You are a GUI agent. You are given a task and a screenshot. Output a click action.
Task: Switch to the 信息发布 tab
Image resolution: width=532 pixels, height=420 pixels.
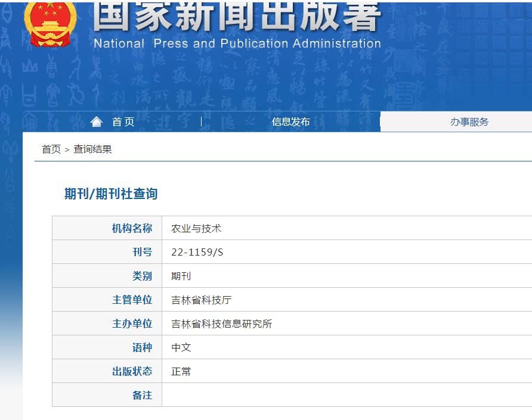(x=290, y=122)
